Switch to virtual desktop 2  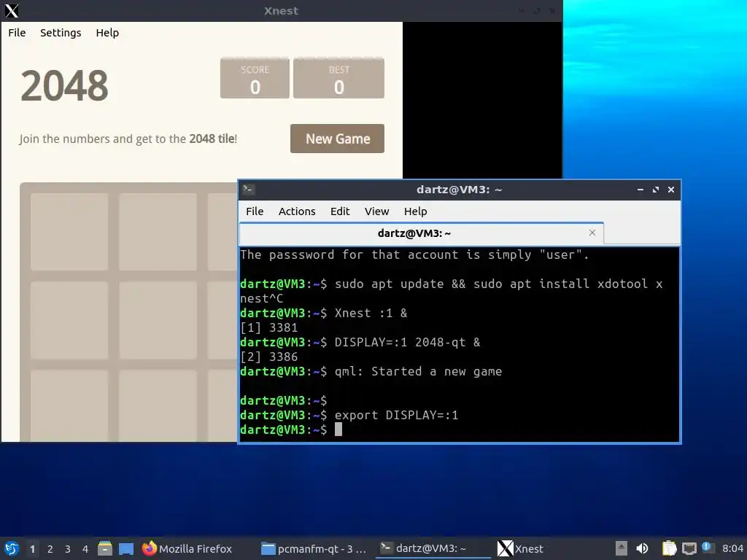tap(50, 549)
